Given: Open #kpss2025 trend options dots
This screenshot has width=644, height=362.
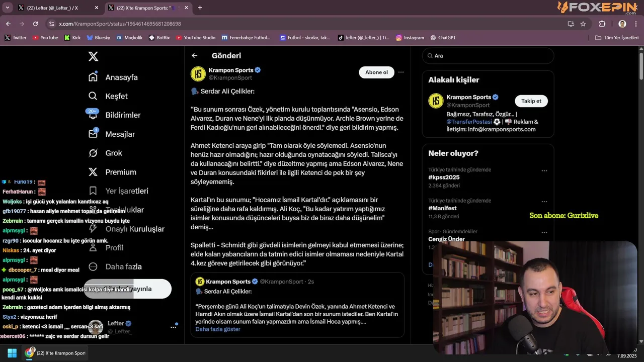Looking at the screenshot, I should tap(544, 171).
